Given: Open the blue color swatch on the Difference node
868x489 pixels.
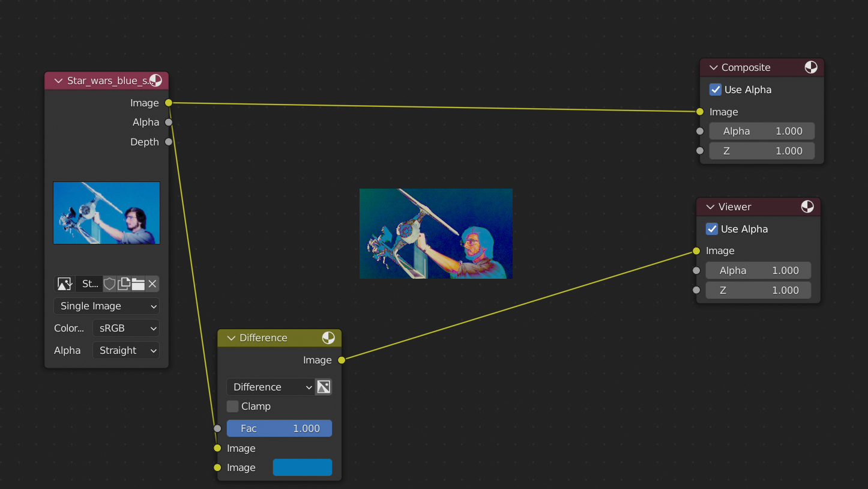Looking at the screenshot, I should 302,467.
